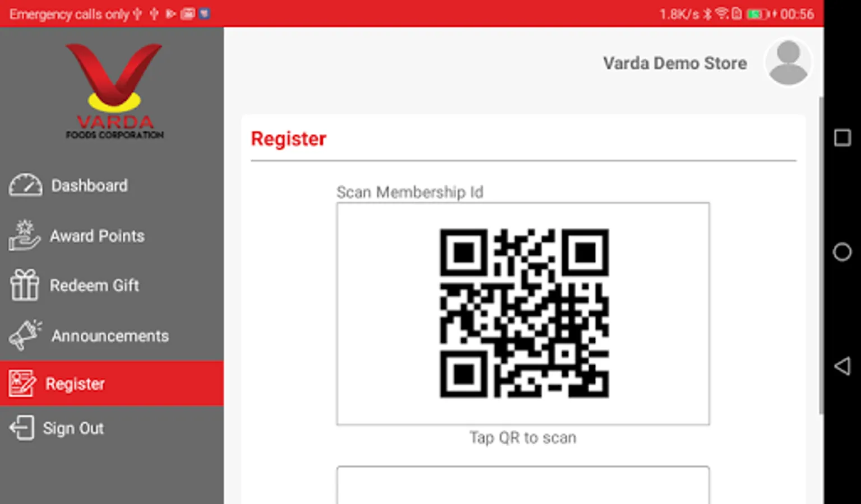Tap the Sign Out arrow icon
This screenshot has width=861, height=504.
pos(22,428)
